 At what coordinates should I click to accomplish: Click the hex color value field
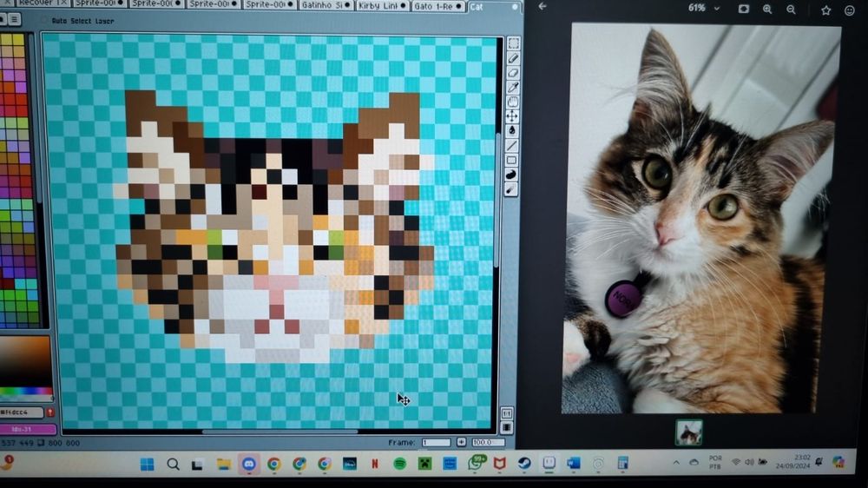click(x=21, y=412)
